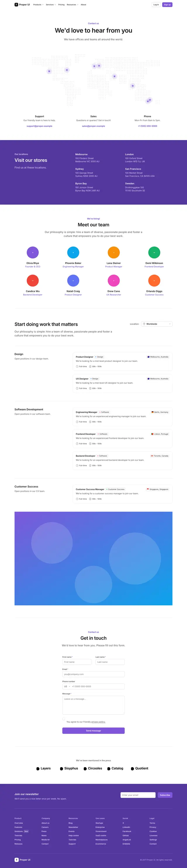Click the Proper UI logo in header
The width and height of the screenshot is (187, 868).
tap(22, 5)
